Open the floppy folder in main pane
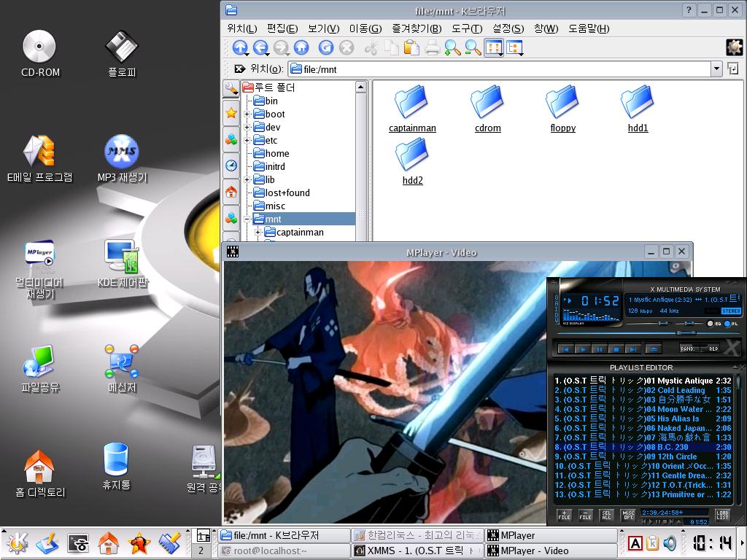Image resolution: width=747 pixels, height=560 pixels. tap(563, 109)
